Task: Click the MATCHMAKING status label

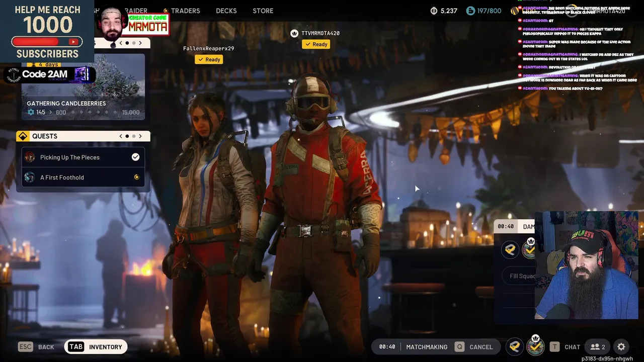Action: coord(427,347)
